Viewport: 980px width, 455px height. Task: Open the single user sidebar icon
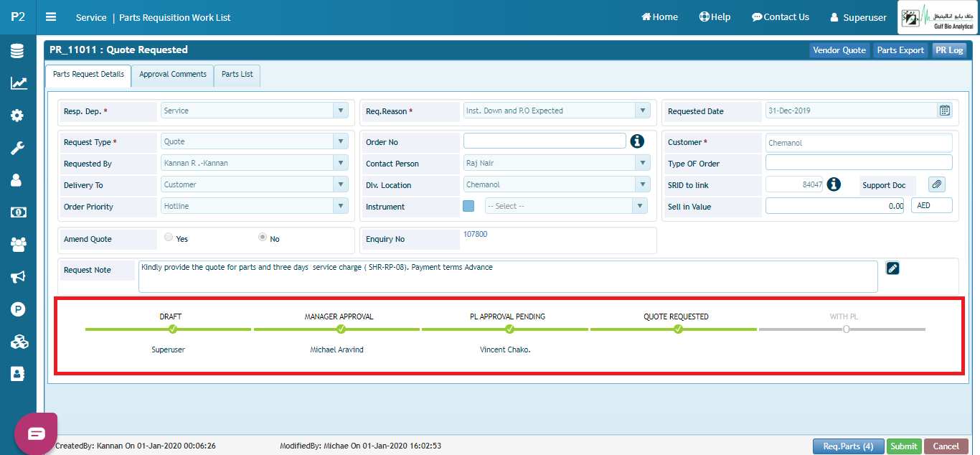(18, 180)
